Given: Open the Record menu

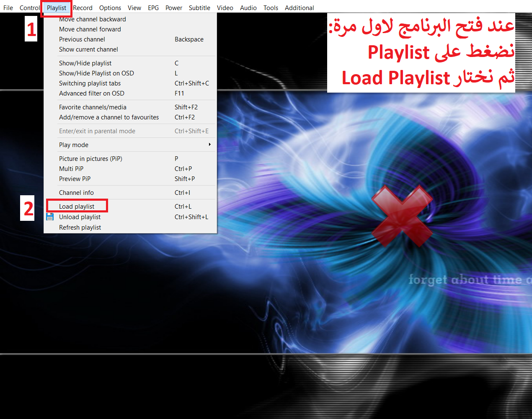Looking at the screenshot, I should [x=83, y=8].
